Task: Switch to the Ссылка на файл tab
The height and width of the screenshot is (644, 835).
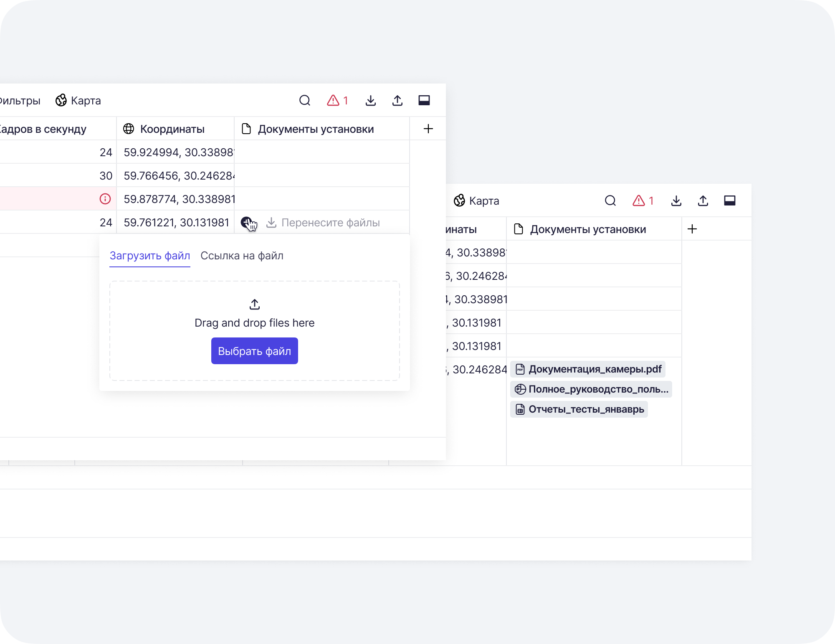Action: pyautogui.click(x=242, y=256)
